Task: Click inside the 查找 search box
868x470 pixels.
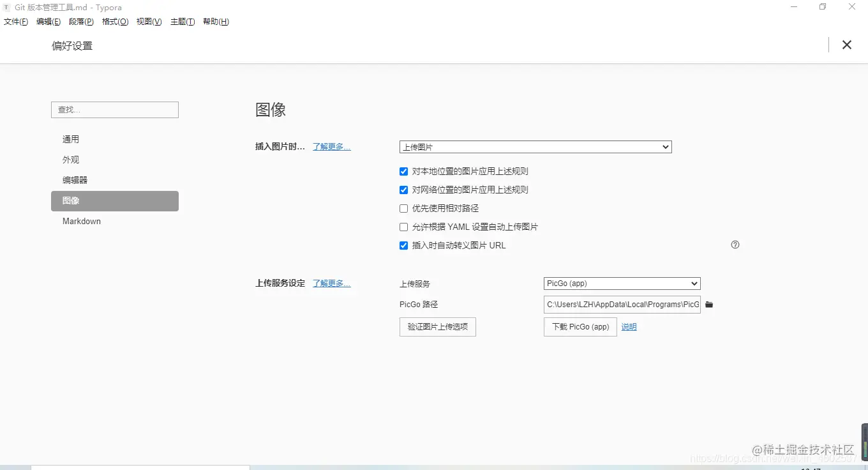Action: point(114,109)
